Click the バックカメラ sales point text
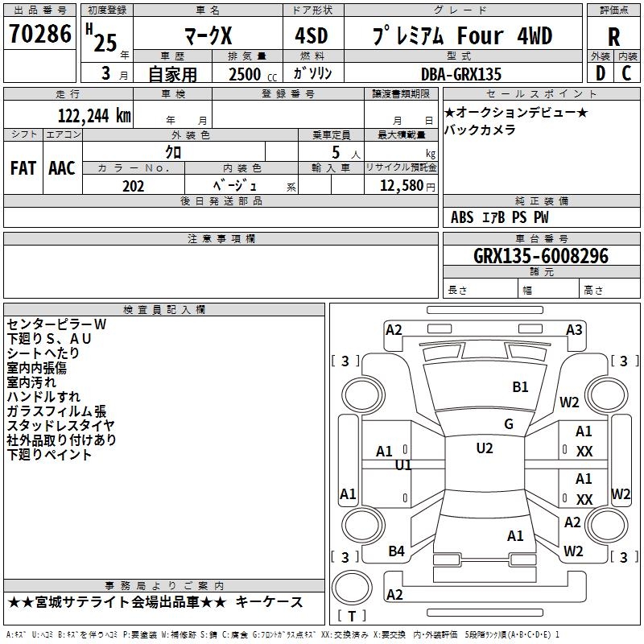Viewport: 644px width, 644px height. [480, 130]
